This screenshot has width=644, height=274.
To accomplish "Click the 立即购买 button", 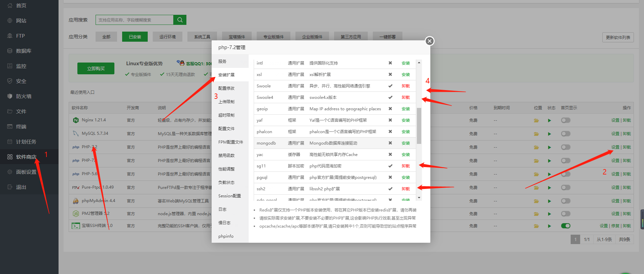I will click(96, 68).
